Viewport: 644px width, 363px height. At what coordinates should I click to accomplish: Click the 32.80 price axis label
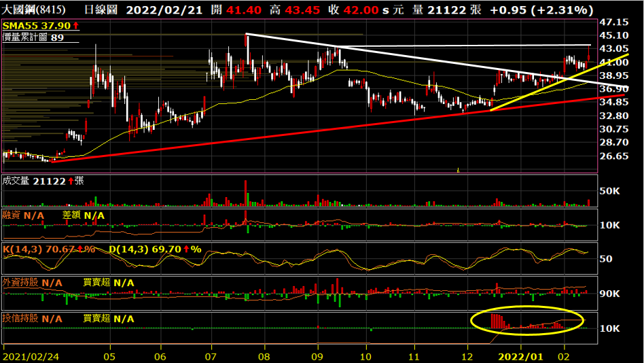(614, 116)
